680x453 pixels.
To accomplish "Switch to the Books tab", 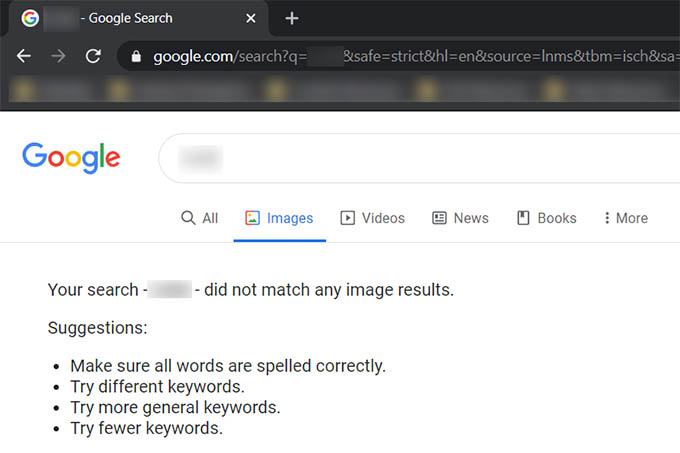I will [x=546, y=218].
